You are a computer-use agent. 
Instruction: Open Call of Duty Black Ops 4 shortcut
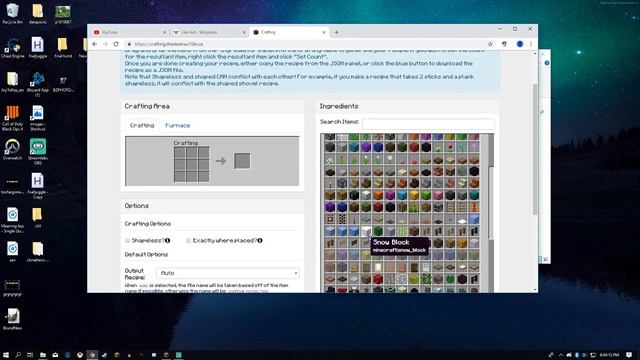tap(12, 118)
